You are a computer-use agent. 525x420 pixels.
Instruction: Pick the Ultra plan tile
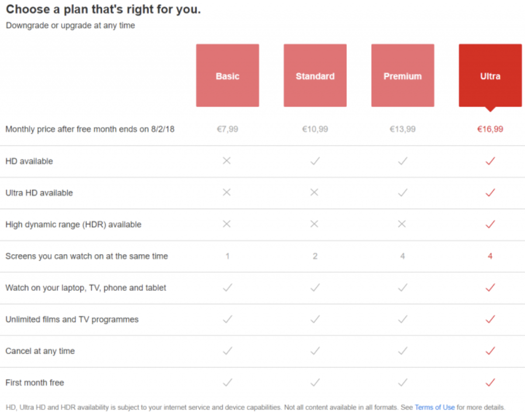[x=490, y=76]
